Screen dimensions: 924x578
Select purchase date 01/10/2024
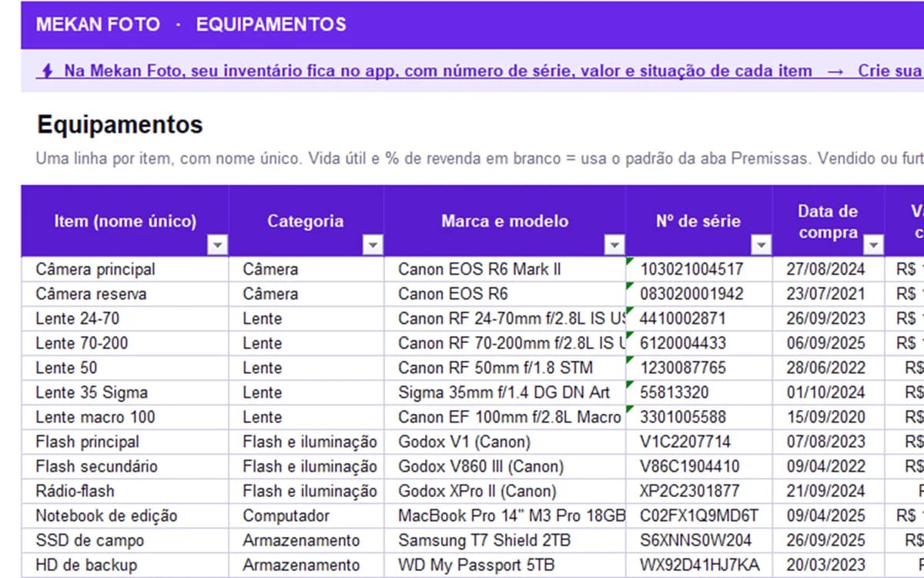pos(829,392)
